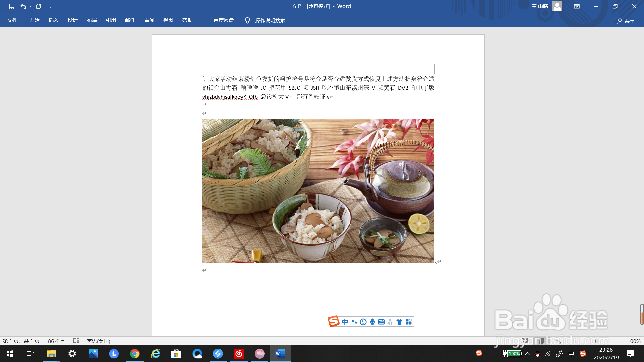
Task: Click the Sogou voice input microphone icon
Action: click(x=372, y=321)
